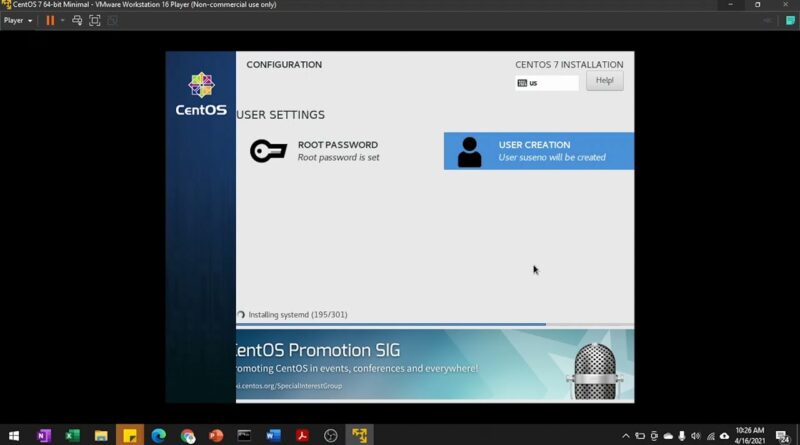Open Adobe Acrobat from the taskbar
Screen dimensions: 800x445
(302, 435)
